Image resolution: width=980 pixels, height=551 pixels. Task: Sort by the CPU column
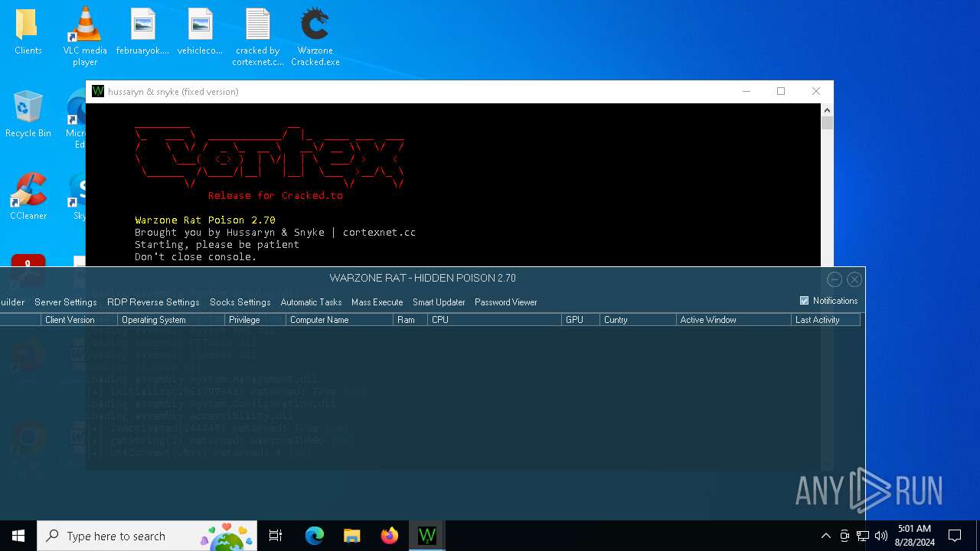[495, 320]
